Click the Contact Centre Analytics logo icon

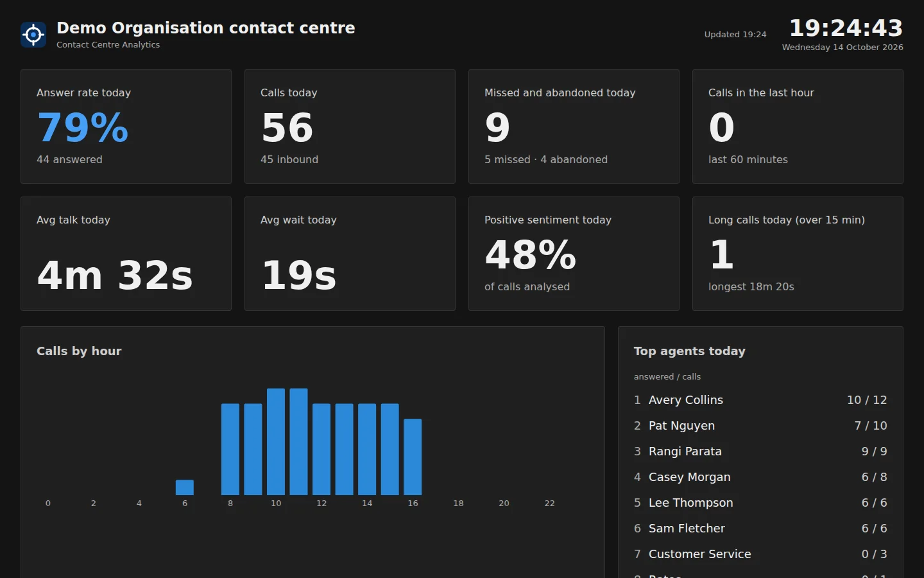pos(33,35)
